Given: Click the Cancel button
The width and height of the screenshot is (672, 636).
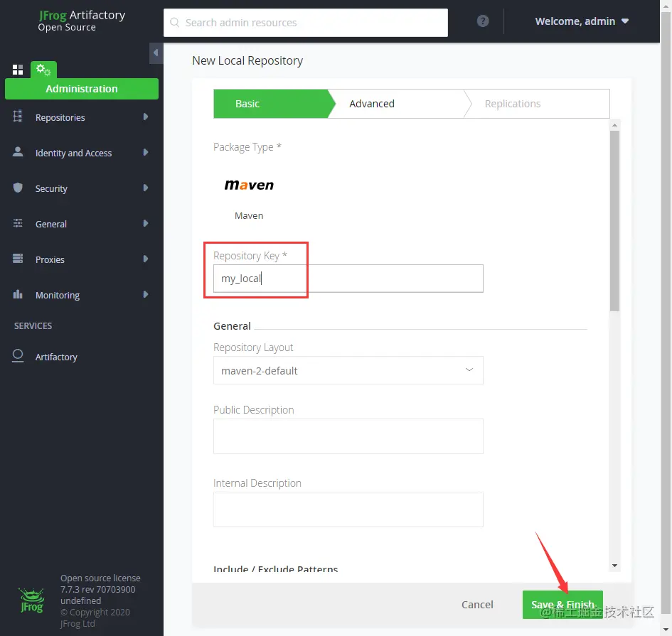Looking at the screenshot, I should tap(477, 604).
